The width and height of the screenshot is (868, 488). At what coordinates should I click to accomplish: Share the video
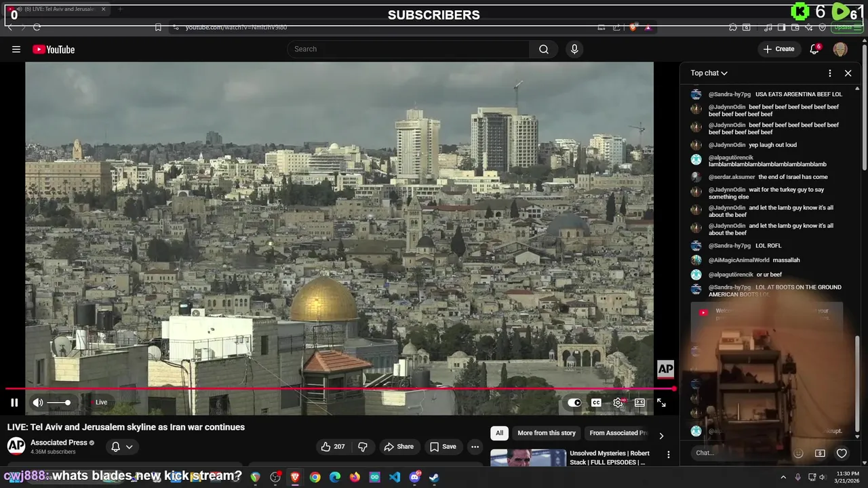click(x=399, y=447)
